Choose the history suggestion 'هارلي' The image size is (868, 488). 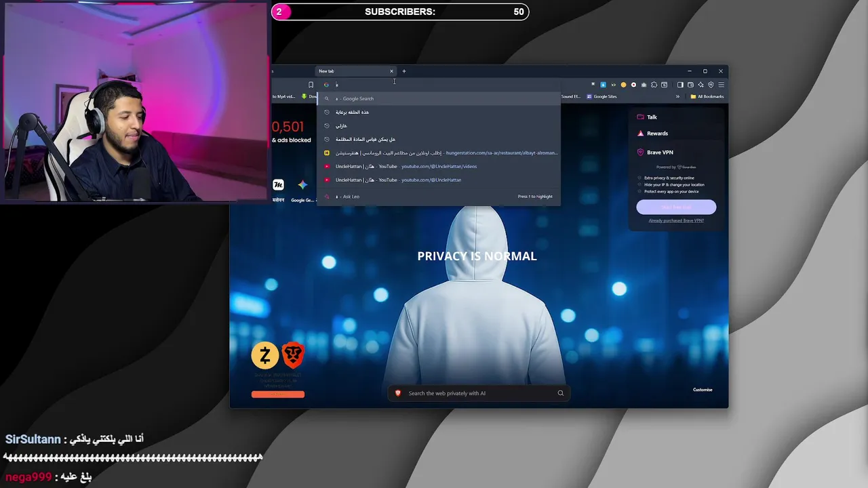coord(439,125)
